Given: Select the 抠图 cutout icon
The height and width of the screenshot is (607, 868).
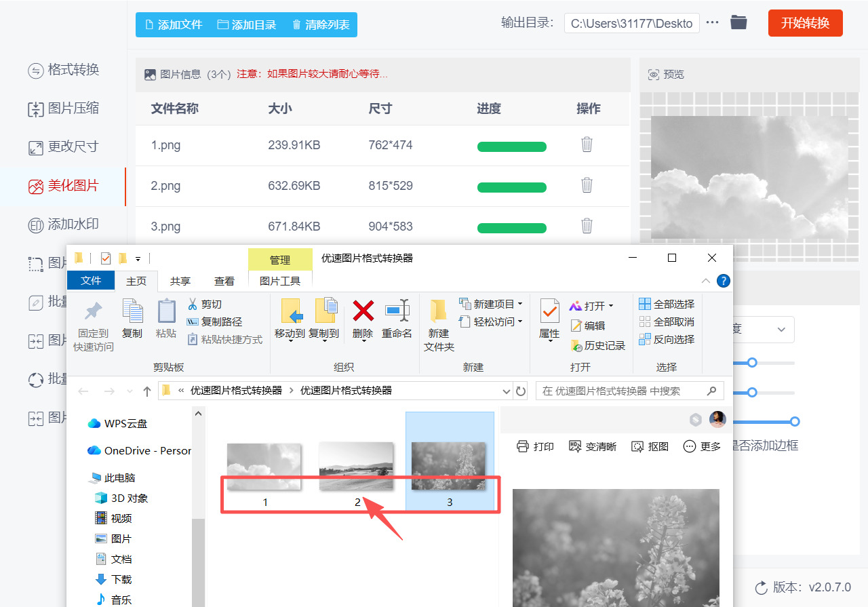Looking at the screenshot, I should [x=649, y=446].
